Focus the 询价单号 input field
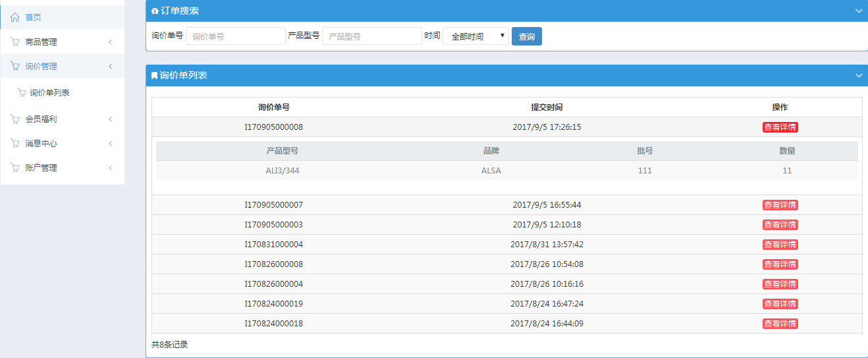868x358 pixels. click(x=236, y=36)
